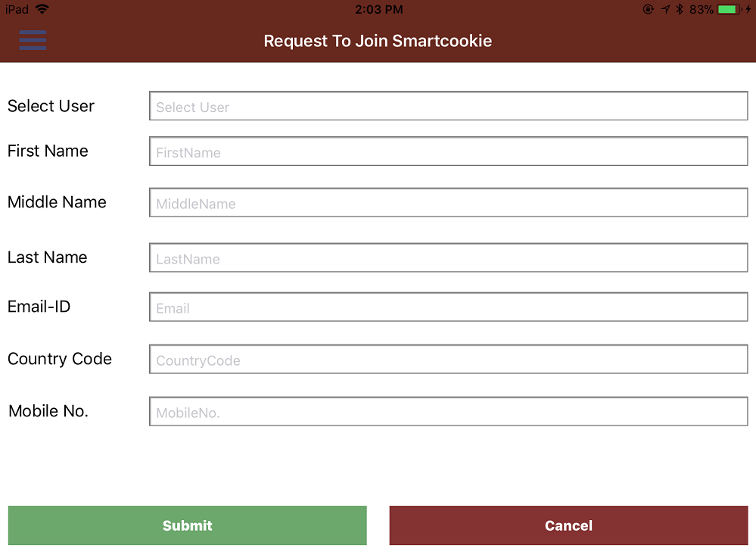Tap the Email text field
Image resolution: width=756 pixels, height=558 pixels.
[x=448, y=307]
